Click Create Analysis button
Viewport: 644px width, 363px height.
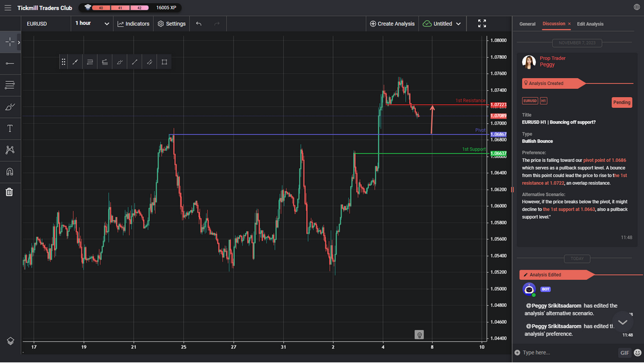(x=392, y=23)
